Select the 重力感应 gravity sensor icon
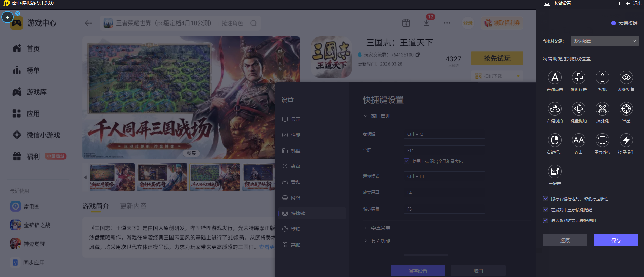 coord(602,140)
